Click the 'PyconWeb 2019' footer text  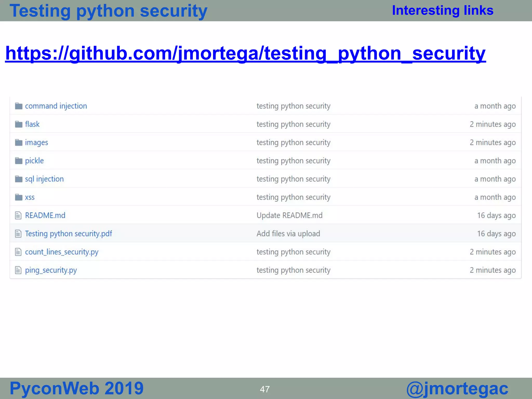[x=77, y=388]
